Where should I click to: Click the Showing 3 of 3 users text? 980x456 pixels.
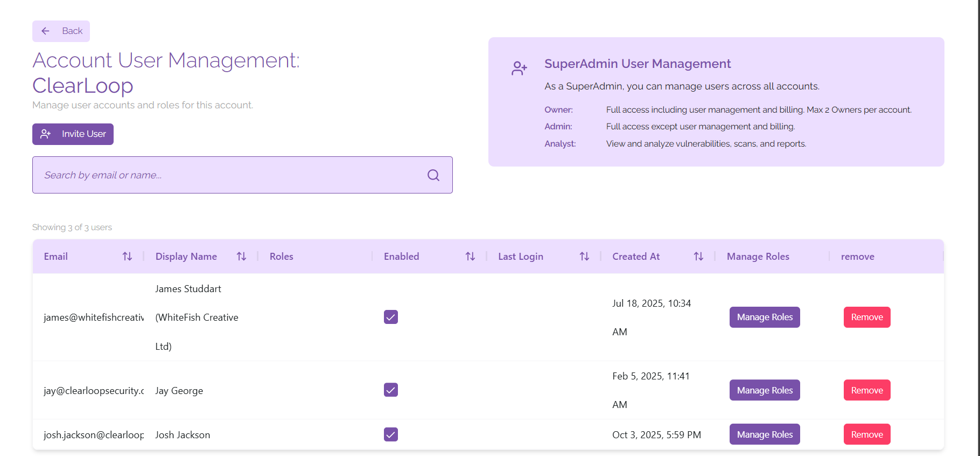point(72,227)
